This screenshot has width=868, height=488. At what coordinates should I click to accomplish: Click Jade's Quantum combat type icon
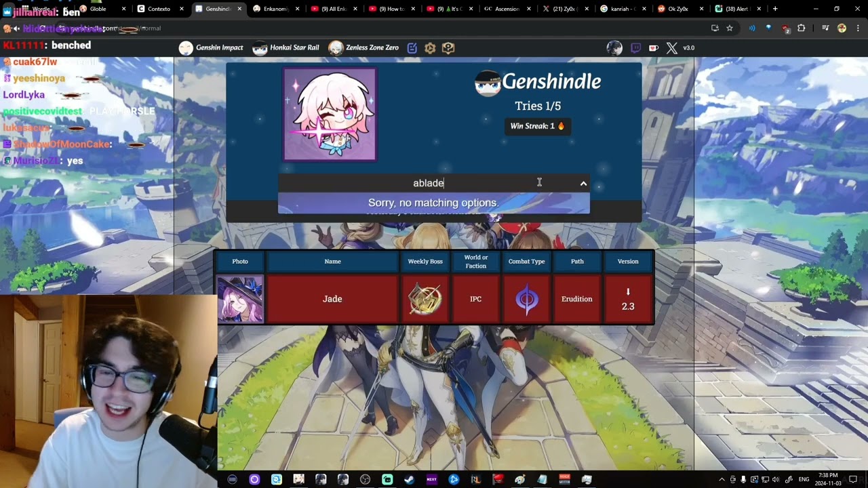[527, 299]
